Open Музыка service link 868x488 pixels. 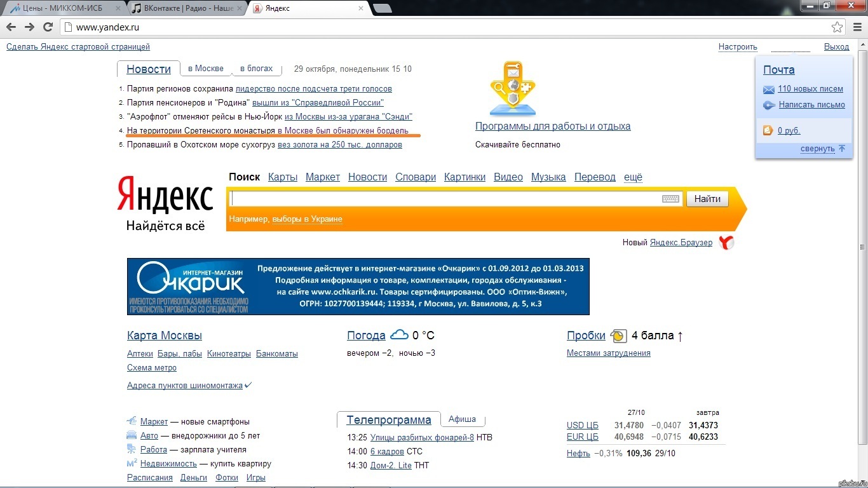coord(548,177)
